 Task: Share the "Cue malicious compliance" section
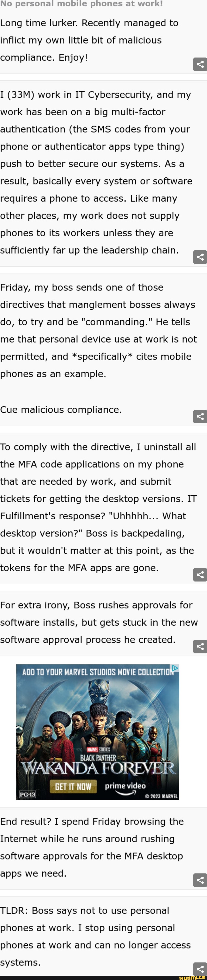tap(200, 417)
